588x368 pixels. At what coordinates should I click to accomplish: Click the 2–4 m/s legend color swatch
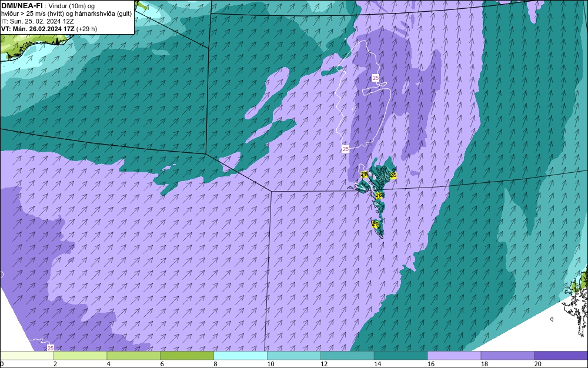click(x=80, y=356)
